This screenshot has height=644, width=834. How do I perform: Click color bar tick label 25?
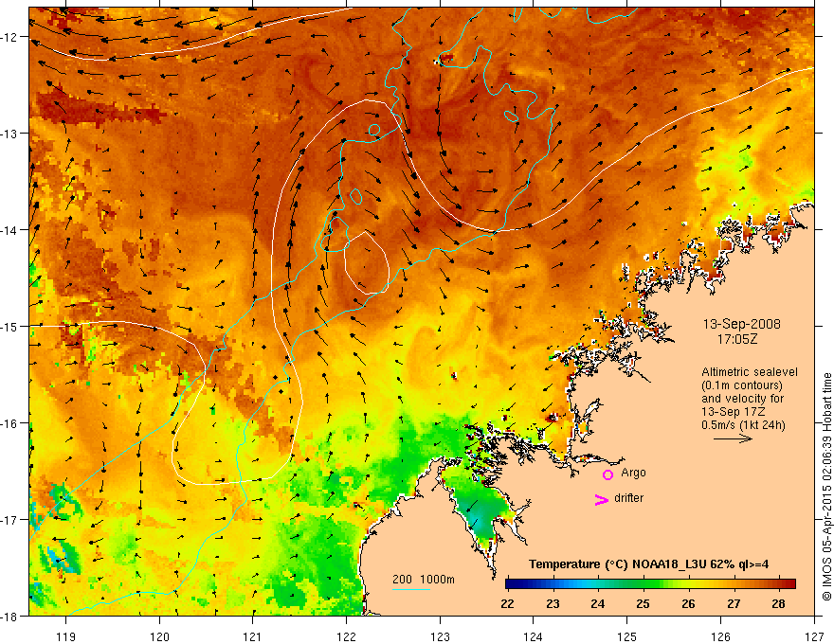644,603
